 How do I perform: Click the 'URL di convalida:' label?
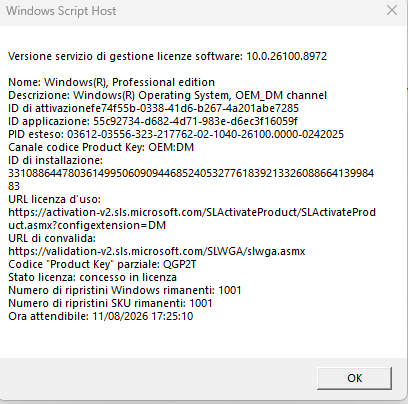tap(52, 238)
